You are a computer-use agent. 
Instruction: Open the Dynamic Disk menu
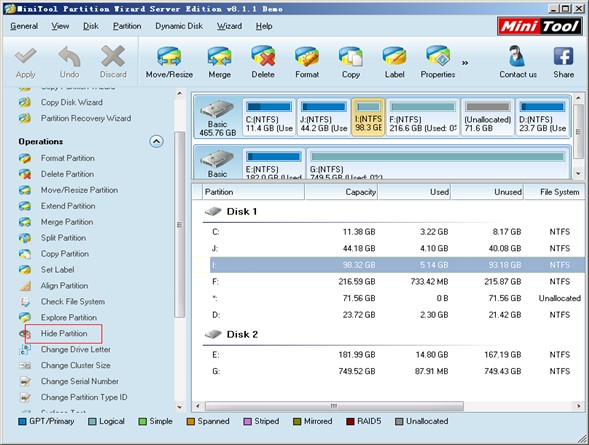179,26
